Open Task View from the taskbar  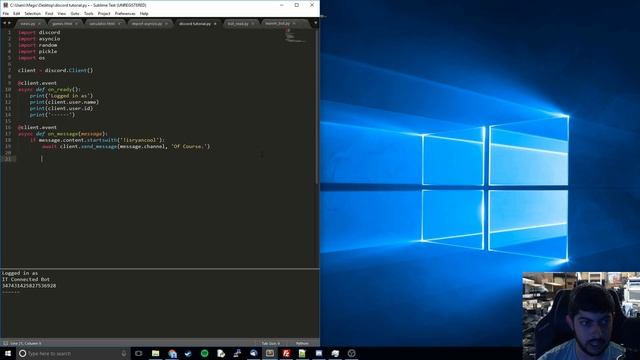pyautogui.click(x=139, y=353)
